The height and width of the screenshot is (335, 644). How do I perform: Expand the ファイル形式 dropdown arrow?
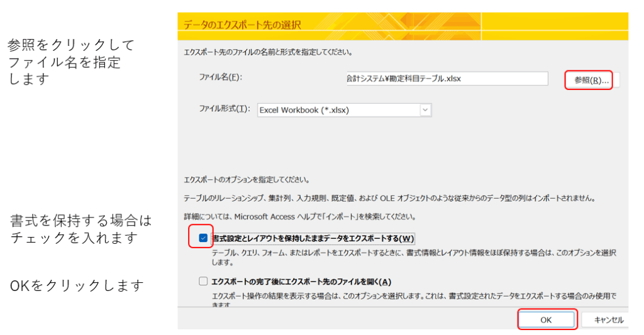(425, 110)
